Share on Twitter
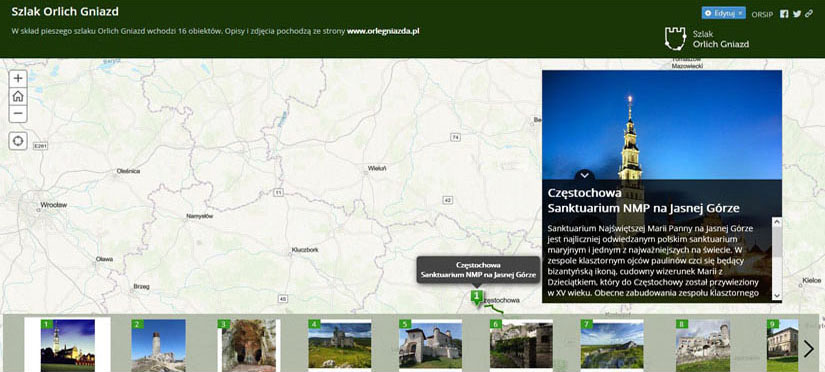Image resolution: width=825 pixels, height=372 pixels. [797, 14]
